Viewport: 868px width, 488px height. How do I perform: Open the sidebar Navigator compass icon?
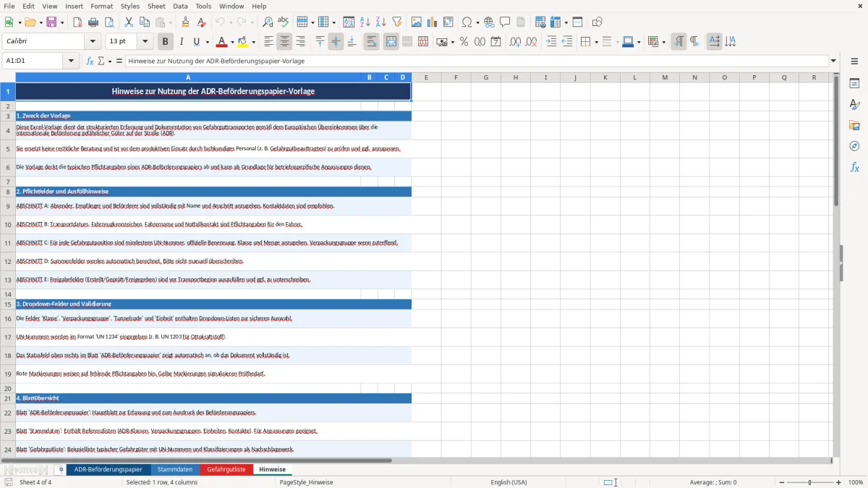pos(854,146)
